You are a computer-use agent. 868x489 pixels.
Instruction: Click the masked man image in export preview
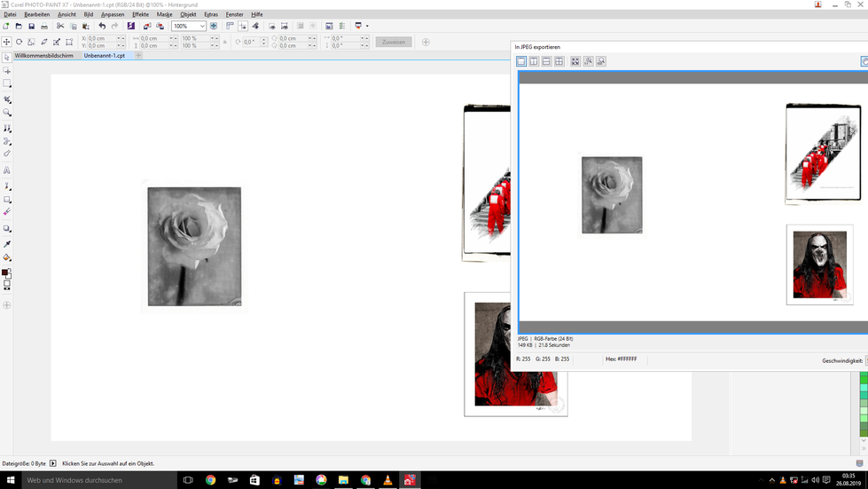pyautogui.click(x=820, y=264)
